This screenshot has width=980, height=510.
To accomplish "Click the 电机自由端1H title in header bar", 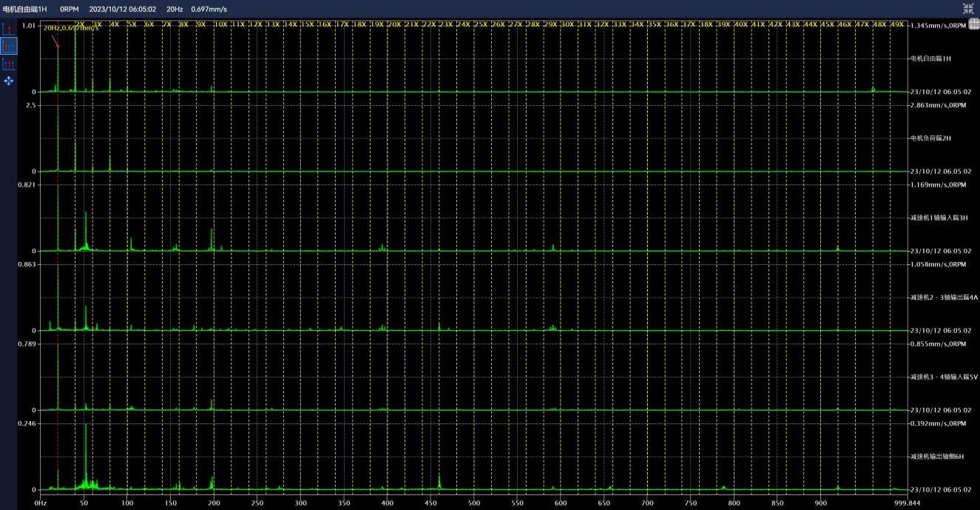I will 25,9.
